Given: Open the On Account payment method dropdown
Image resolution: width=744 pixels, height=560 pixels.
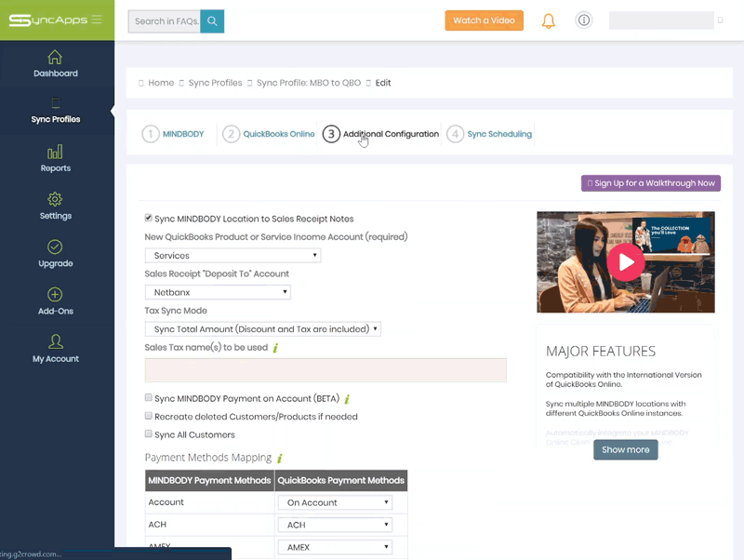Looking at the screenshot, I should 335,502.
